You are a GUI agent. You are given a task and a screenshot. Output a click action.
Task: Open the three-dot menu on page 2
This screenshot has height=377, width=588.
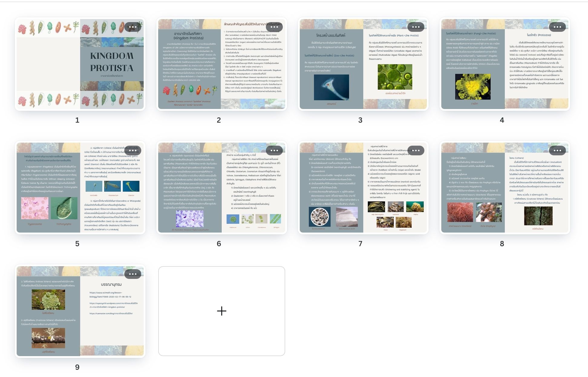tap(274, 27)
